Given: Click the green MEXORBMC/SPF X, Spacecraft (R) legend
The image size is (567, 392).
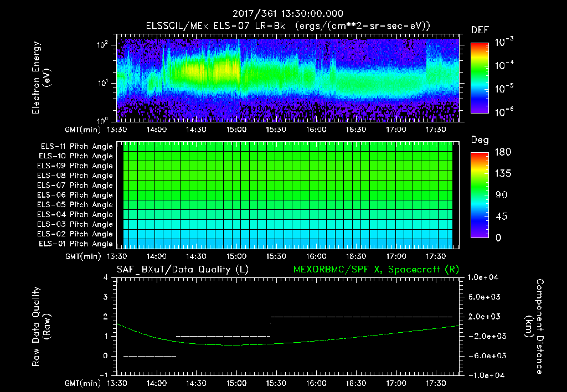Looking at the screenshot, I should [x=376, y=270].
